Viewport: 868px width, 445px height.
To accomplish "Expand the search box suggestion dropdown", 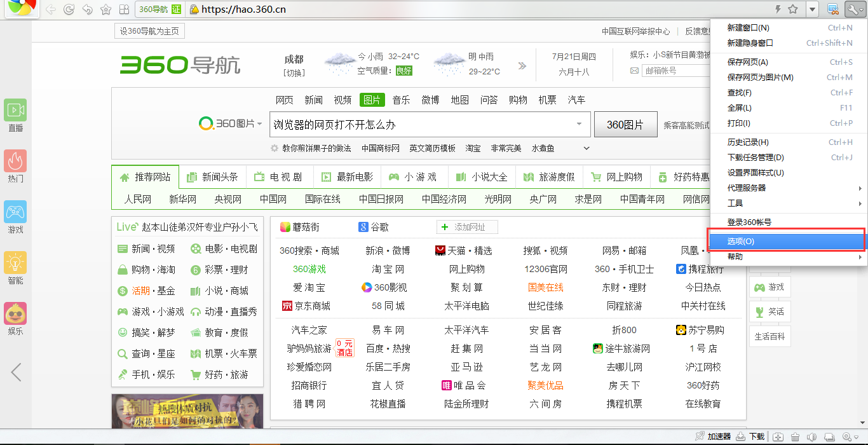I will coord(579,124).
